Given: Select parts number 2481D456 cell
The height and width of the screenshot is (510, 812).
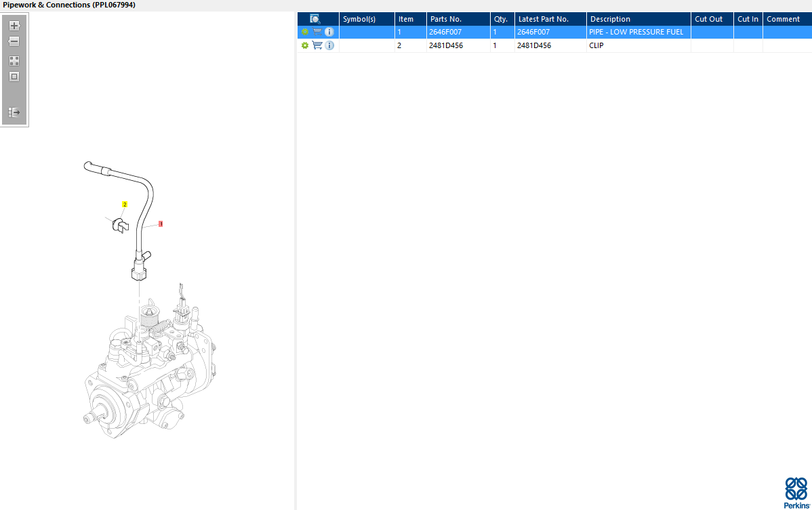Looking at the screenshot, I should click(x=458, y=45).
